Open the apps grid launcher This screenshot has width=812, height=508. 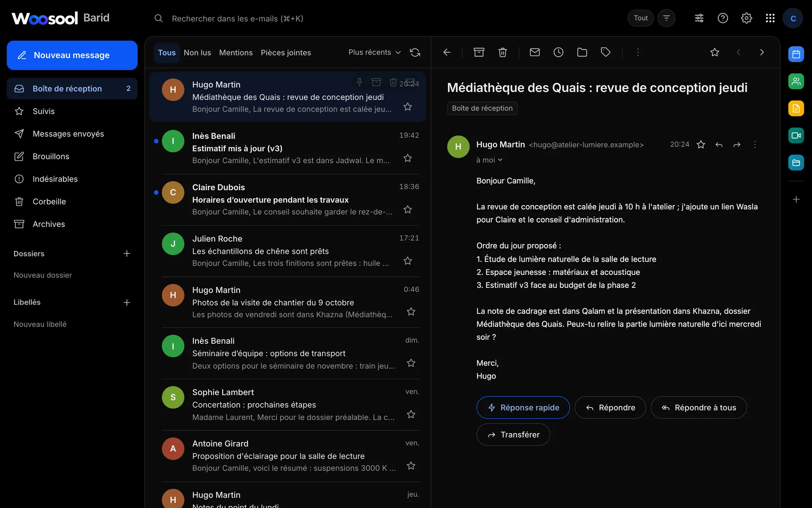pos(770,18)
